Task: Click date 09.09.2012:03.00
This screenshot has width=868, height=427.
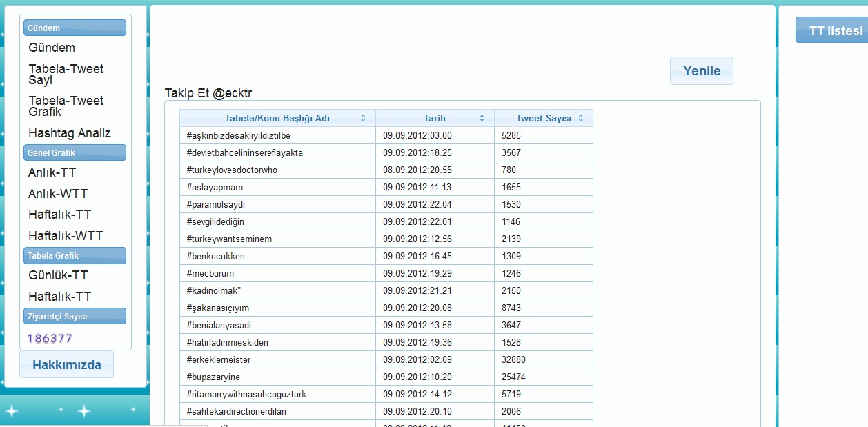Action: pyautogui.click(x=417, y=135)
